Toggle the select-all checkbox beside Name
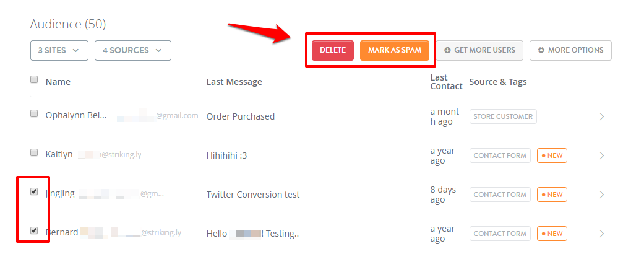 [34, 79]
